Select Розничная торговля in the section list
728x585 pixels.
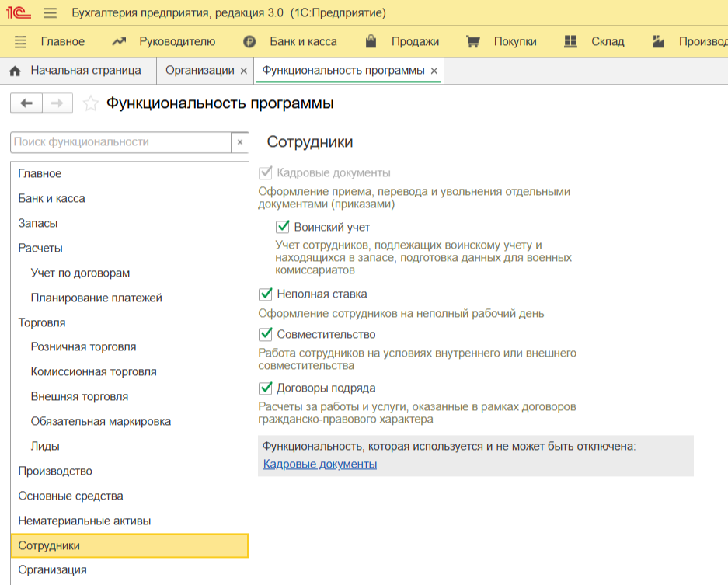point(83,346)
